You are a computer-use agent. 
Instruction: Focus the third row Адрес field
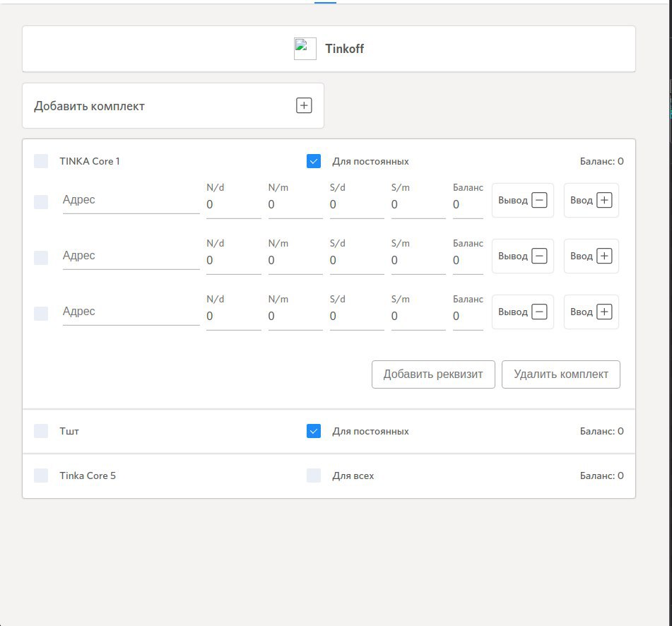pyautogui.click(x=131, y=312)
